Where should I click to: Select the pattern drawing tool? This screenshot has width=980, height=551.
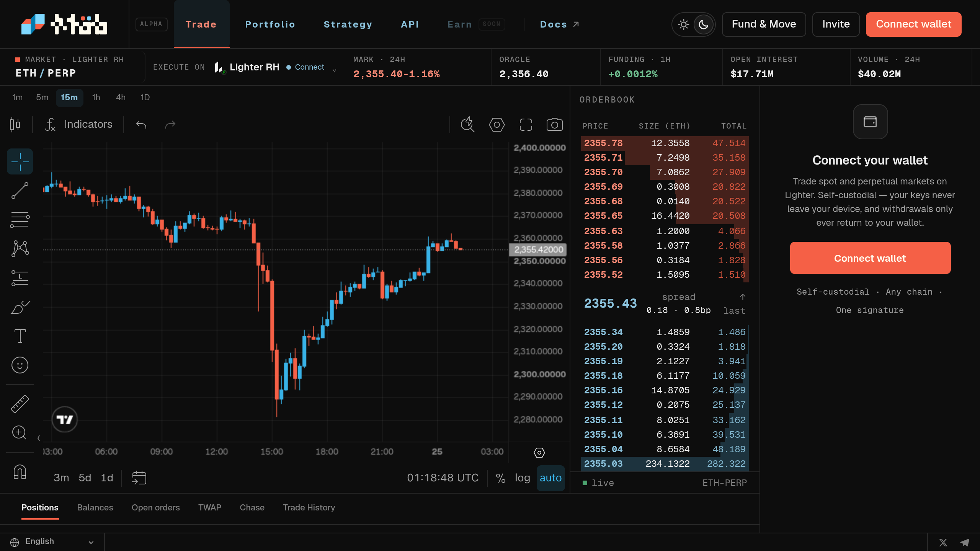pos(20,249)
